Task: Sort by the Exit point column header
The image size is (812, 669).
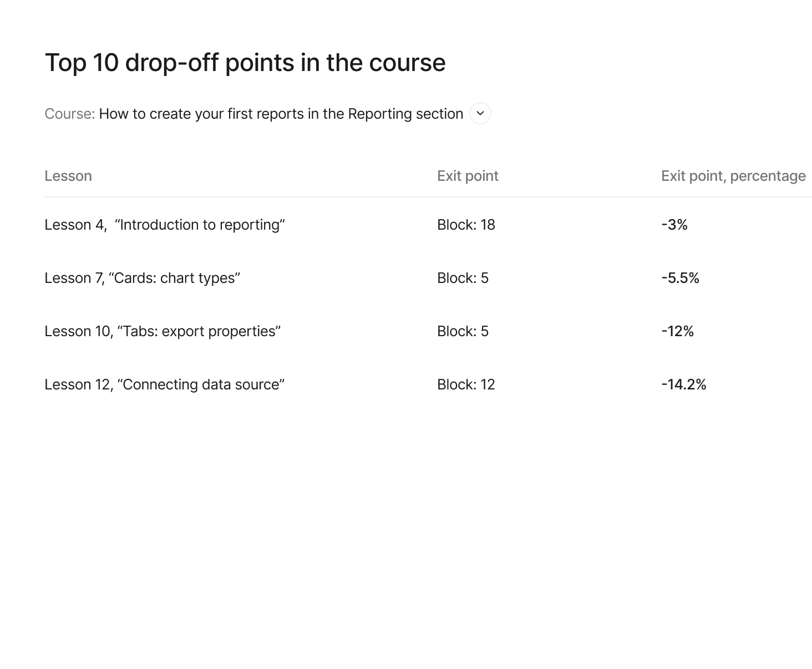Action: [x=468, y=176]
